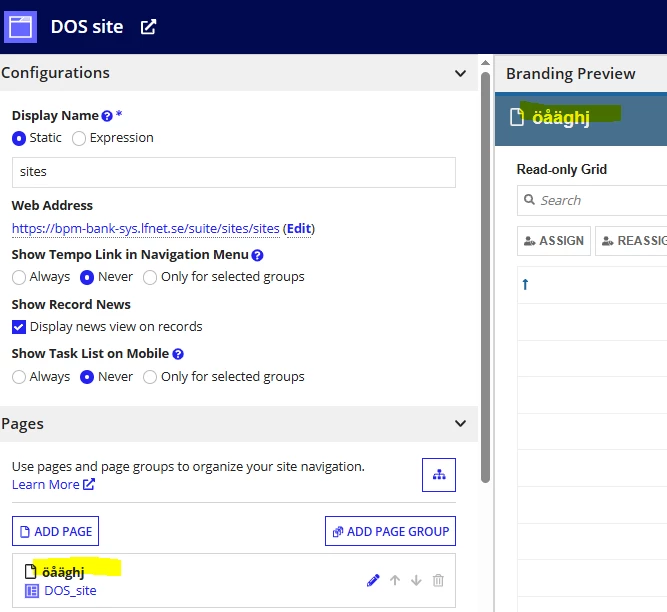The height and width of the screenshot is (612, 667).
Task: Click the vertical scrollbar thumb
Action: click(x=485, y=277)
